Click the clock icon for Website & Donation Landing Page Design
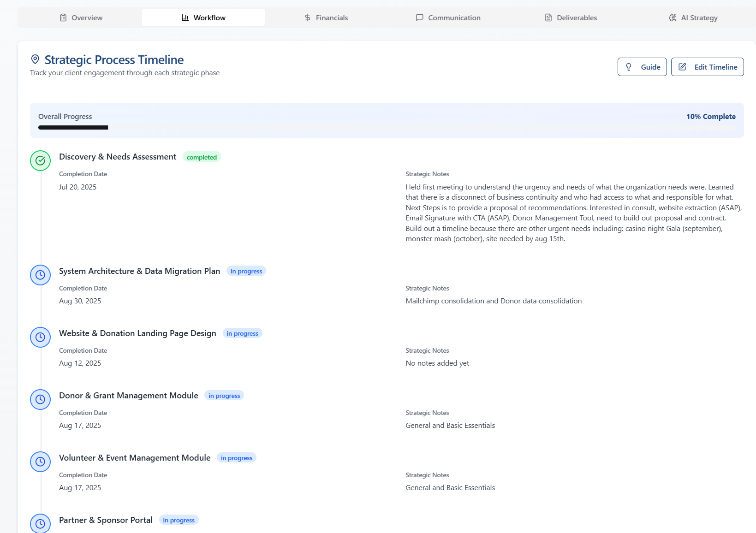The height and width of the screenshot is (533, 756). coord(40,337)
